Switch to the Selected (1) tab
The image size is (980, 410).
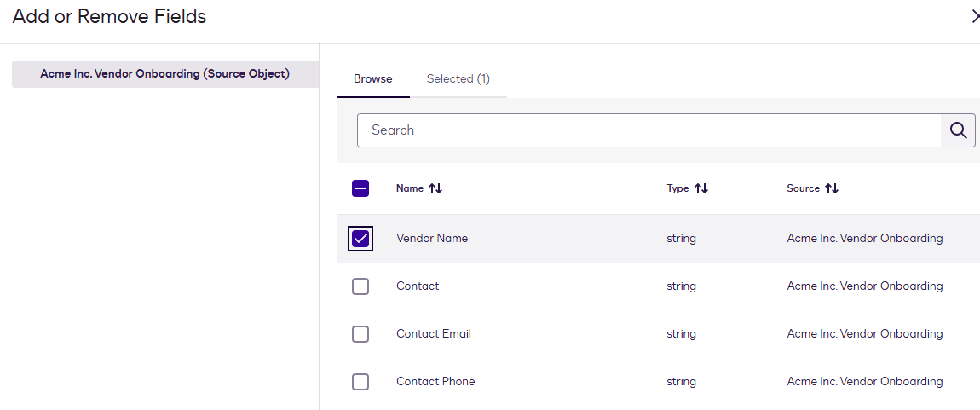pyautogui.click(x=458, y=79)
